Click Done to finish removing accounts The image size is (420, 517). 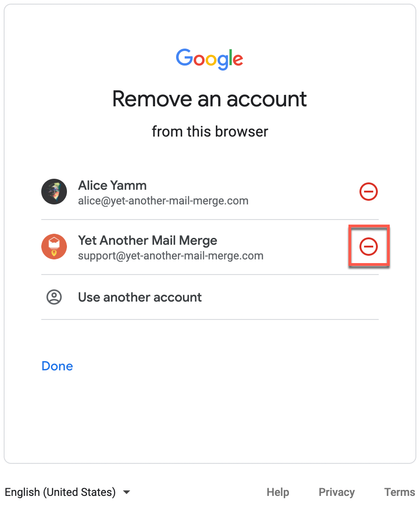[x=57, y=366]
